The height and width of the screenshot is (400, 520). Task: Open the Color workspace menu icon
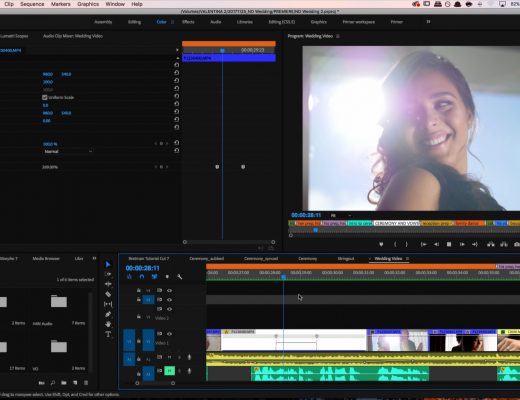click(x=172, y=22)
